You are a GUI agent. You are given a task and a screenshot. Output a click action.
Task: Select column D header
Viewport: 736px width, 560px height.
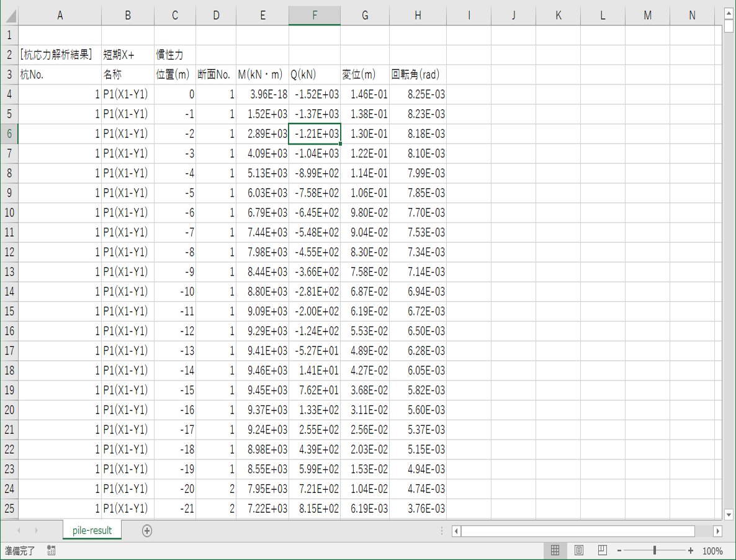[x=216, y=16]
